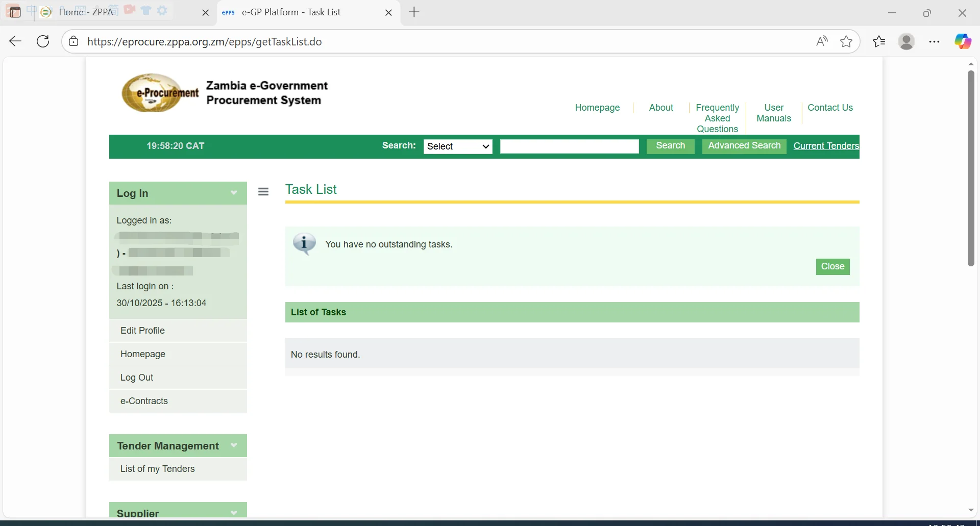Go back using the browser back arrow
The width and height of the screenshot is (980, 526).
15,41
